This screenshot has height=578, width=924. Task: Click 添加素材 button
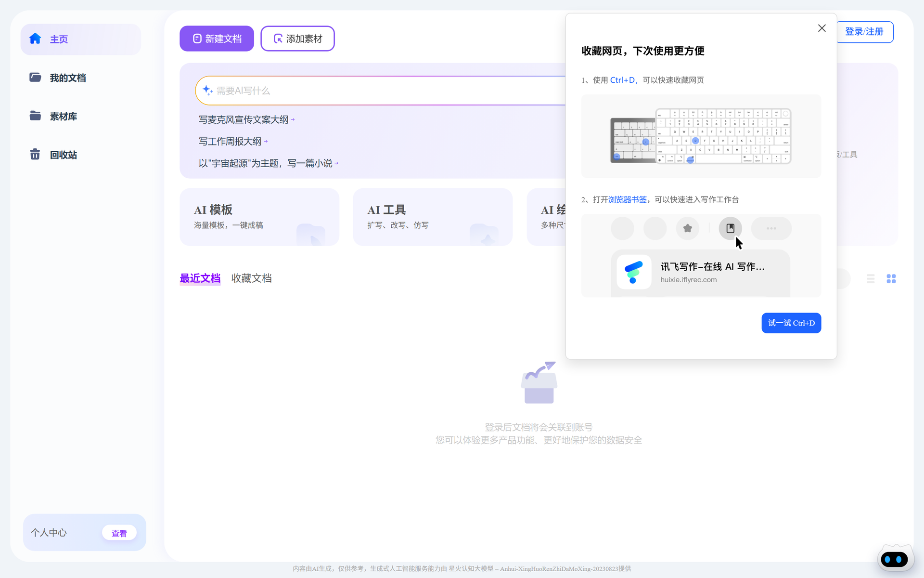coord(297,39)
